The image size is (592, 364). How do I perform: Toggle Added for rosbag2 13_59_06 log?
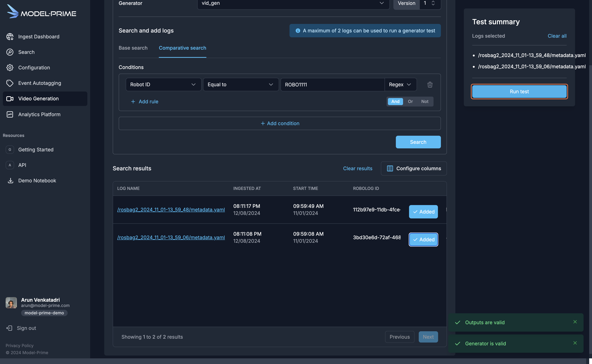click(423, 240)
